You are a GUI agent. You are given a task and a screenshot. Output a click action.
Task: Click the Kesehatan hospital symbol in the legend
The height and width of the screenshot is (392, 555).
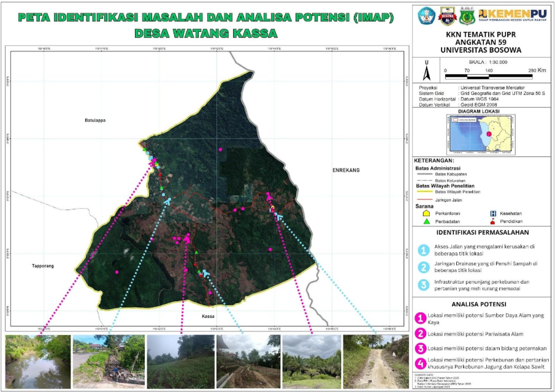click(x=493, y=213)
